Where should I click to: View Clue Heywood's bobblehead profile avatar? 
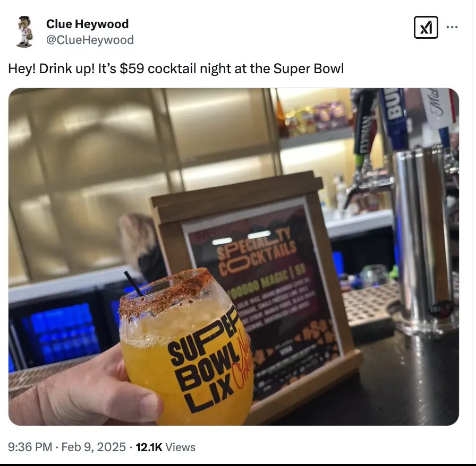click(24, 31)
